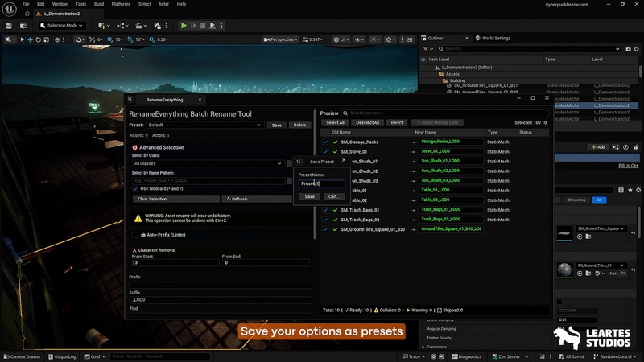Click the Preset Name text field
The image size is (644, 362).
coord(321,183)
